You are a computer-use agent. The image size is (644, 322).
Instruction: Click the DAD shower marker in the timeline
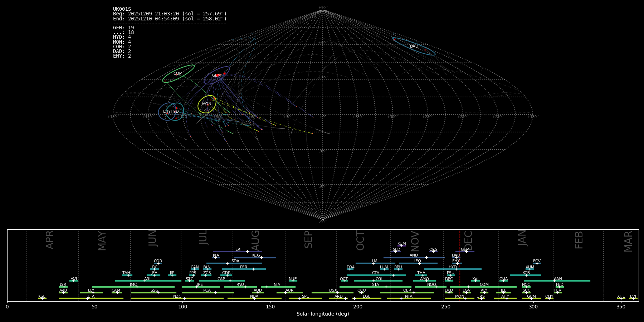coord(456,258)
